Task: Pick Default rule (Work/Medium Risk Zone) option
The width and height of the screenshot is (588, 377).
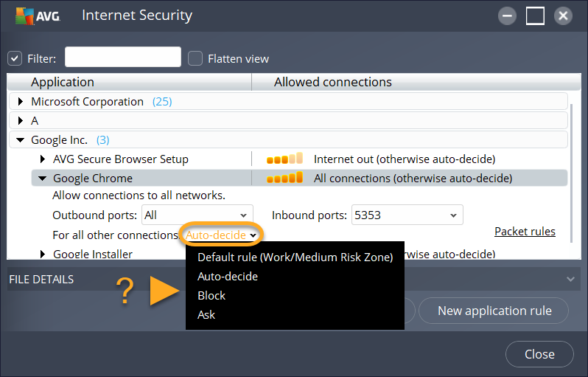Action: (x=295, y=257)
